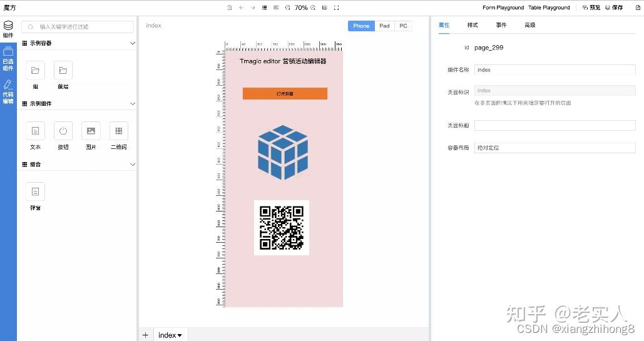Click the zoom out magnifier icon
Image resolution: width=644 pixels, height=341 pixels.
[x=287, y=8]
